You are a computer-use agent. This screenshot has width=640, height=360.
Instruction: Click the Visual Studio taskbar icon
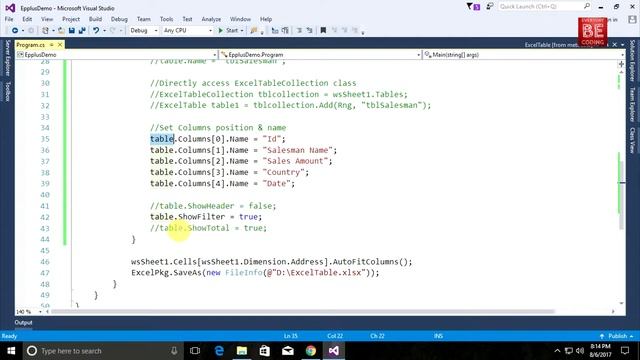click(333, 351)
